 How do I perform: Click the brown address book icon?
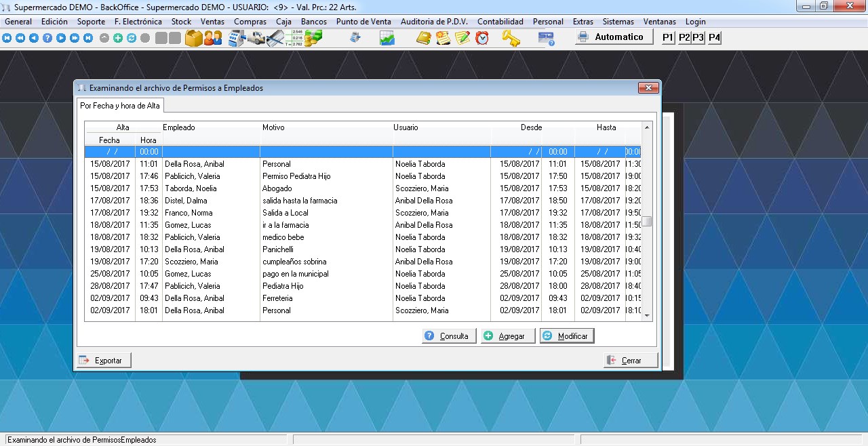tap(424, 38)
